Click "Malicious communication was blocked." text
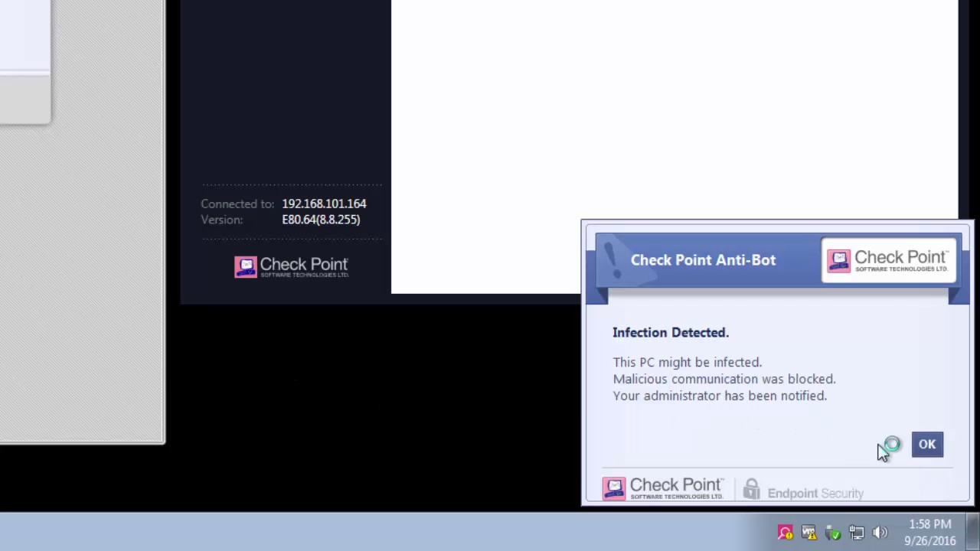This screenshot has height=551, width=980. point(724,379)
